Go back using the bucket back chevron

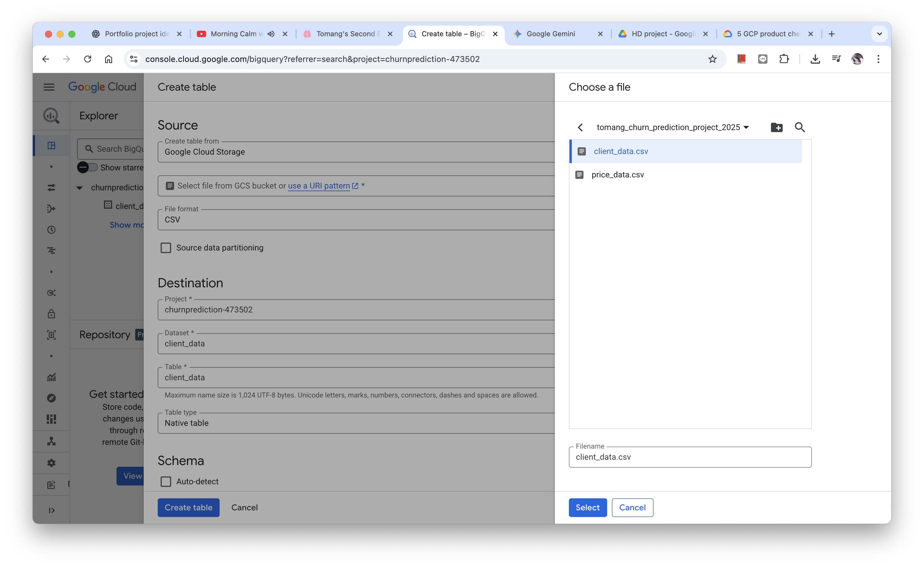[580, 127]
